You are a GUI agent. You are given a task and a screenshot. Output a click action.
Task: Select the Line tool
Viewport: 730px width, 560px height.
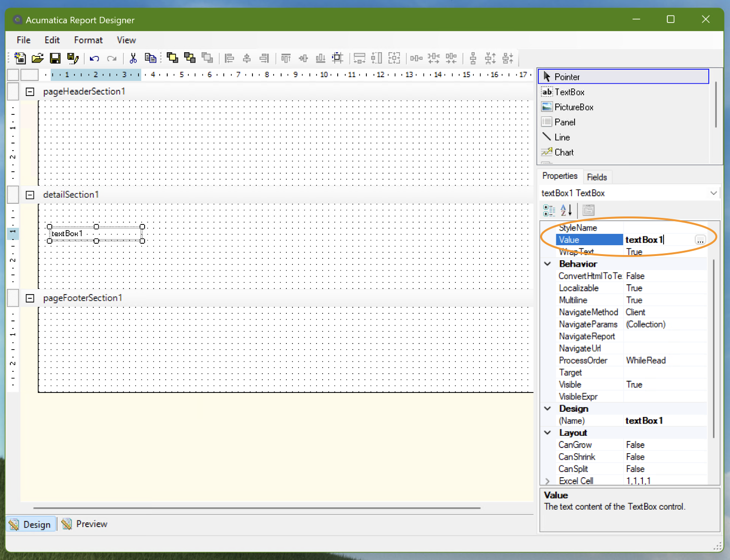(x=562, y=137)
